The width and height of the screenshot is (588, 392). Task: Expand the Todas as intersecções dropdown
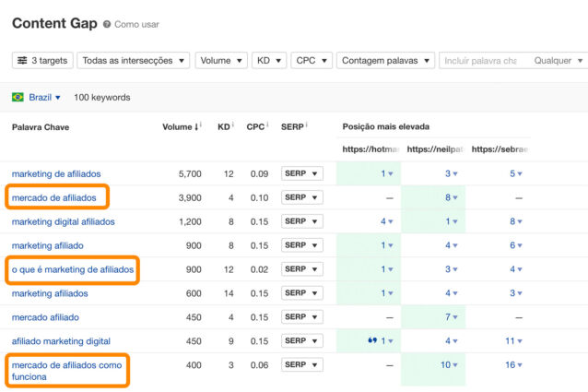(x=134, y=61)
